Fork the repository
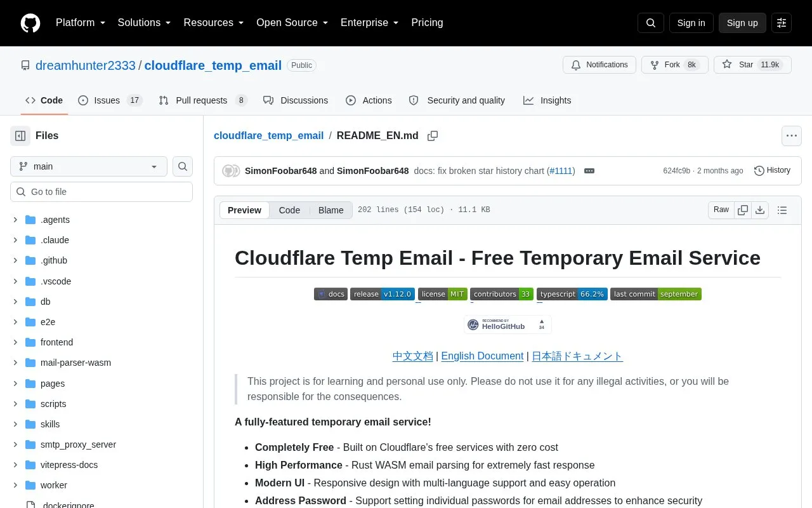 tap(674, 65)
